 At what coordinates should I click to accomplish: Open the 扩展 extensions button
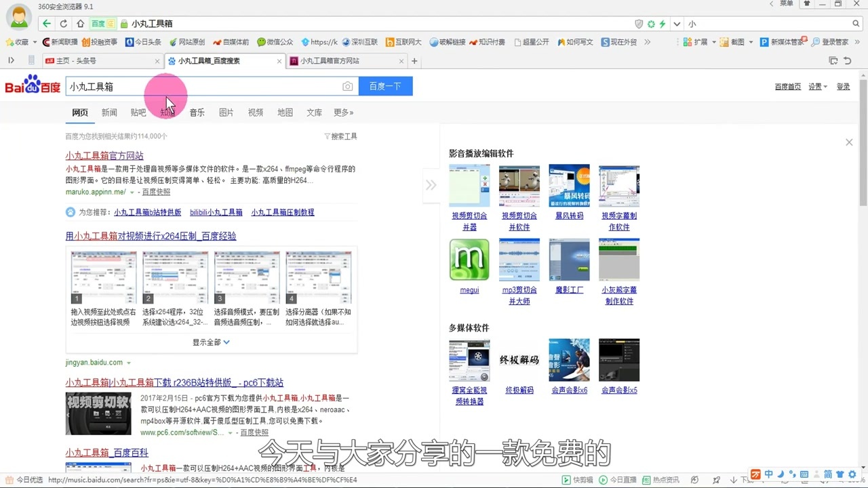[694, 42]
